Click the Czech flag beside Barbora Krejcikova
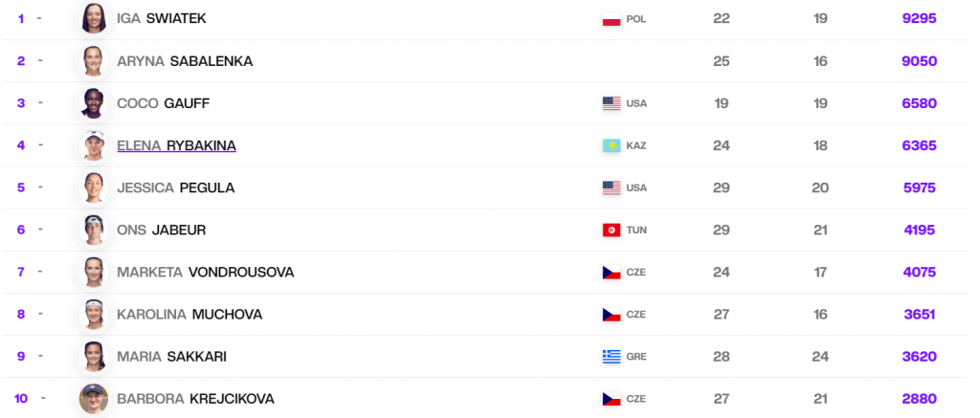Image resolution: width=980 pixels, height=418 pixels. pos(612,399)
